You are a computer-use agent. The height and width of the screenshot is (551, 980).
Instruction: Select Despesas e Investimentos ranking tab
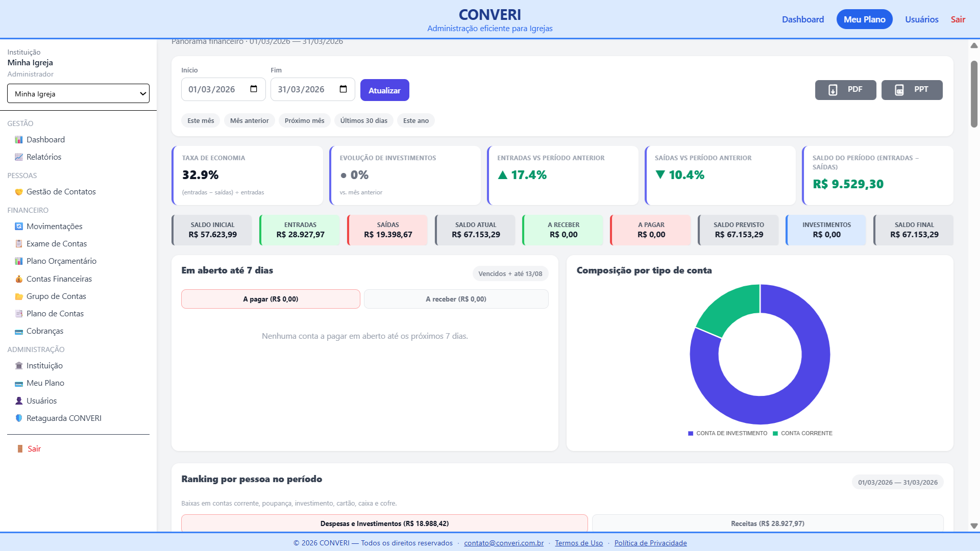[x=384, y=523]
